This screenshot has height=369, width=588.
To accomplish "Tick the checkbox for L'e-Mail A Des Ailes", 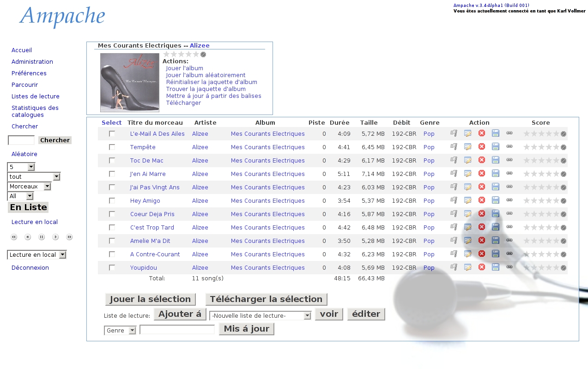I will point(112,133).
